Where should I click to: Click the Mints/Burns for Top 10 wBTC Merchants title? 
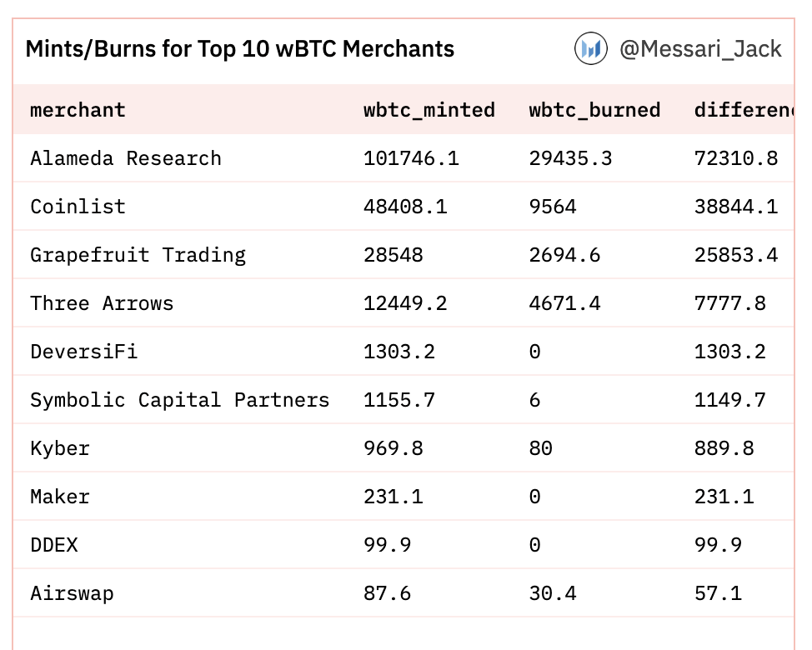(240, 49)
